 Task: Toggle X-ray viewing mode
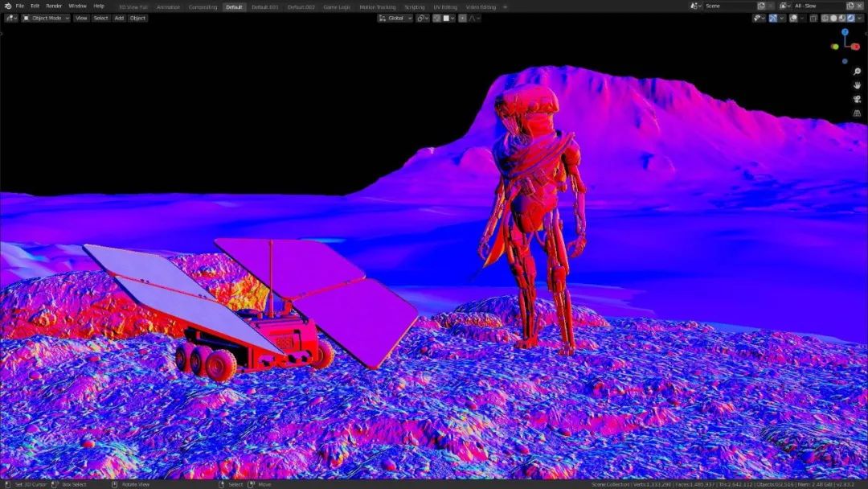(x=813, y=17)
